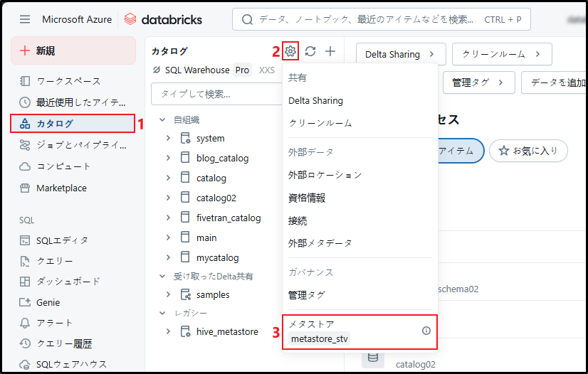Open Marketplace from the sidebar
The height and width of the screenshot is (374, 588).
[x=61, y=188]
